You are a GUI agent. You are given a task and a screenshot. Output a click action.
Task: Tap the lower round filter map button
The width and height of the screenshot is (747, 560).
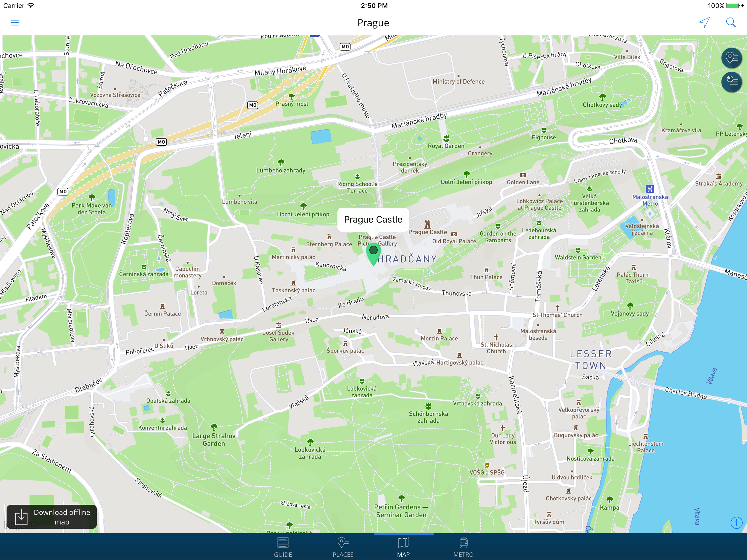731,82
